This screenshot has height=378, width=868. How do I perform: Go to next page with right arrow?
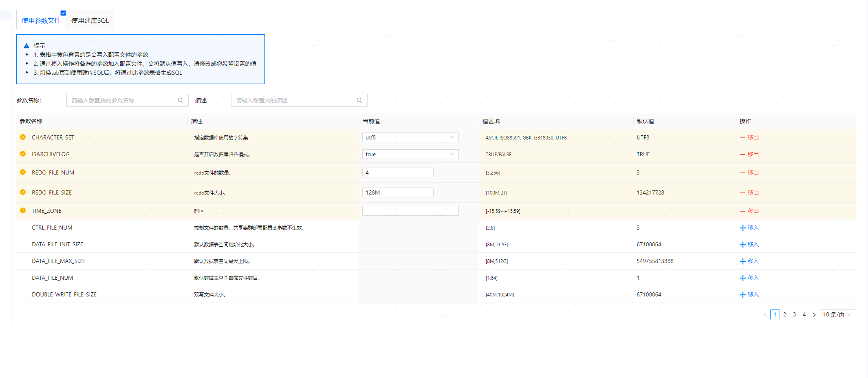[x=814, y=315]
